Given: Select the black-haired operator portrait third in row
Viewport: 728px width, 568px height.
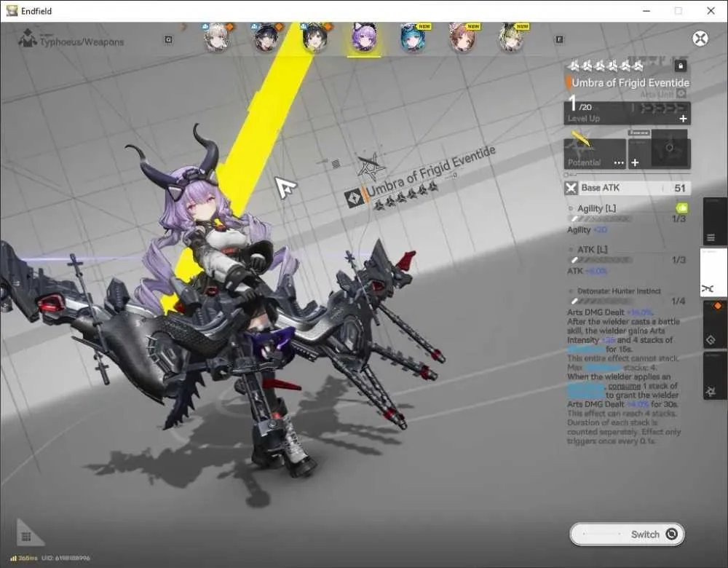Looking at the screenshot, I should click(x=315, y=38).
